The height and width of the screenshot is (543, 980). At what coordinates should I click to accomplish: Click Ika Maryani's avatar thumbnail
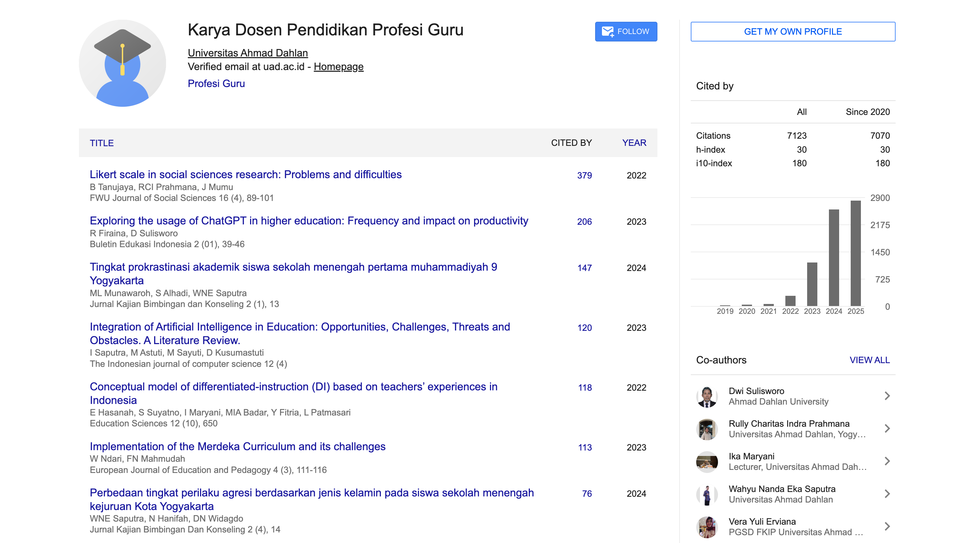point(706,462)
